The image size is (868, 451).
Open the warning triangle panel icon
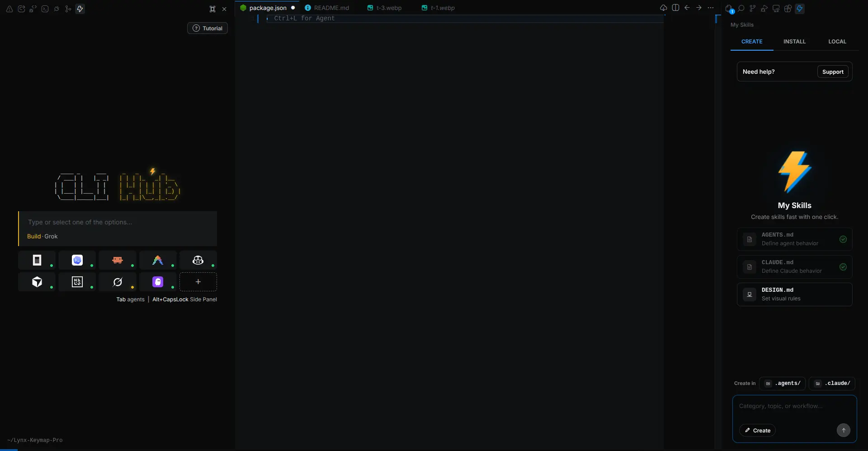point(9,9)
